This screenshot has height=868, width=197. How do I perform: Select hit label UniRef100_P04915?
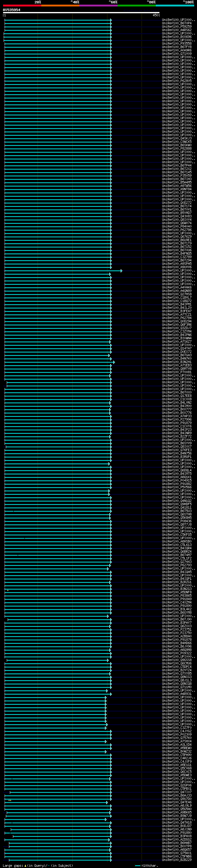point(177,481)
